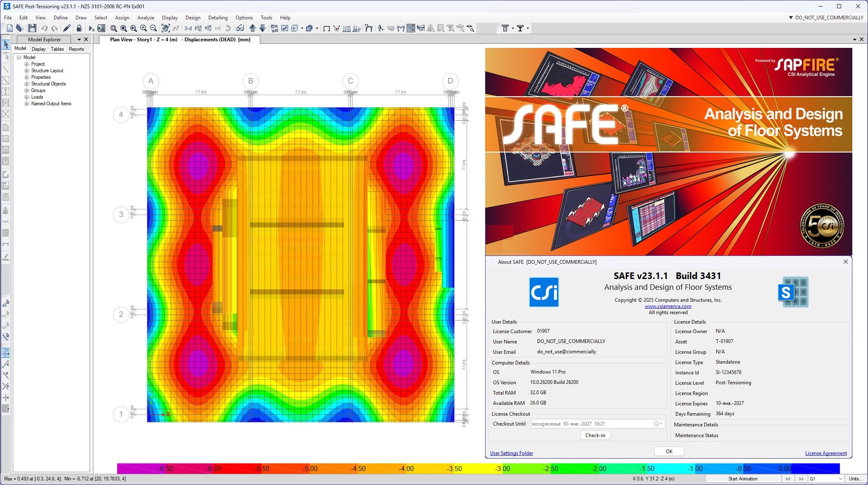Expand the Properties tree node
Image resolution: width=868 pixels, height=485 pixels.
tap(27, 77)
